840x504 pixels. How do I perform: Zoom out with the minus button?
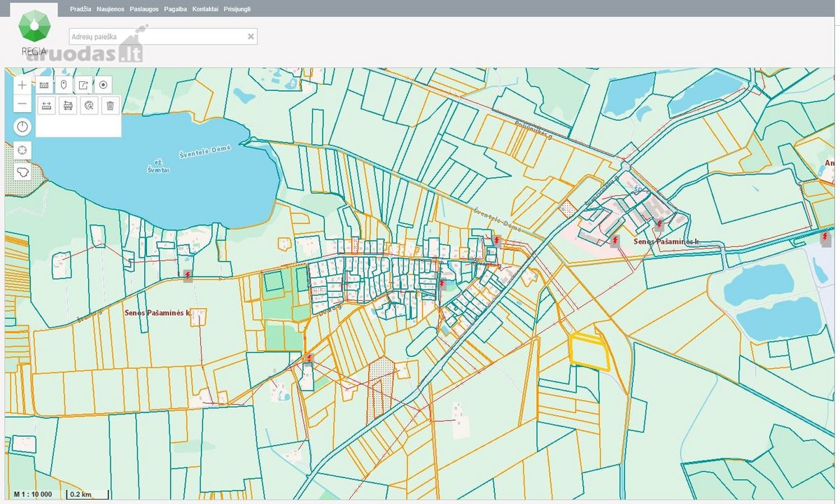pyautogui.click(x=22, y=104)
